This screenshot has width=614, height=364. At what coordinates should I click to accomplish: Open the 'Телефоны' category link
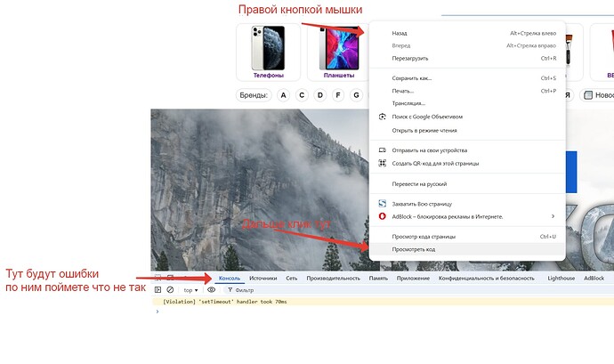(266, 76)
